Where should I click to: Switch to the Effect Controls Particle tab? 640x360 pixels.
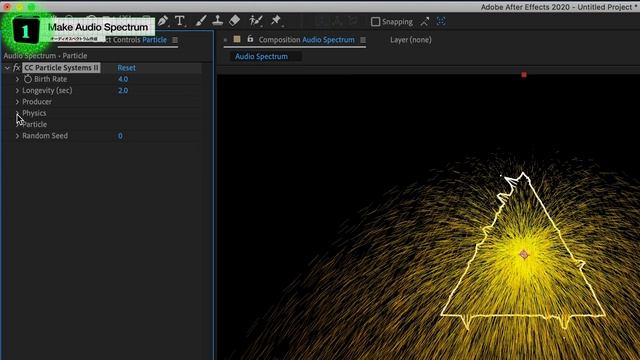pyautogui.click(x=135, y=40)
